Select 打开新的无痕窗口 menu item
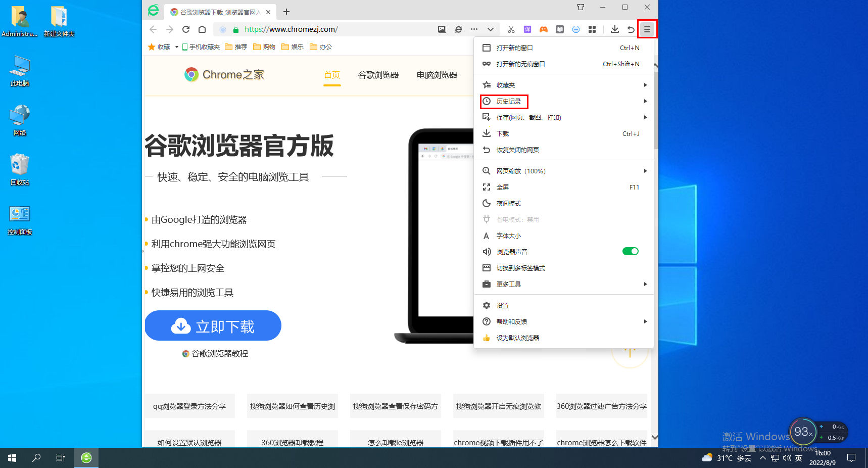This screenshot has width=868, height=468. click(564, 64)
